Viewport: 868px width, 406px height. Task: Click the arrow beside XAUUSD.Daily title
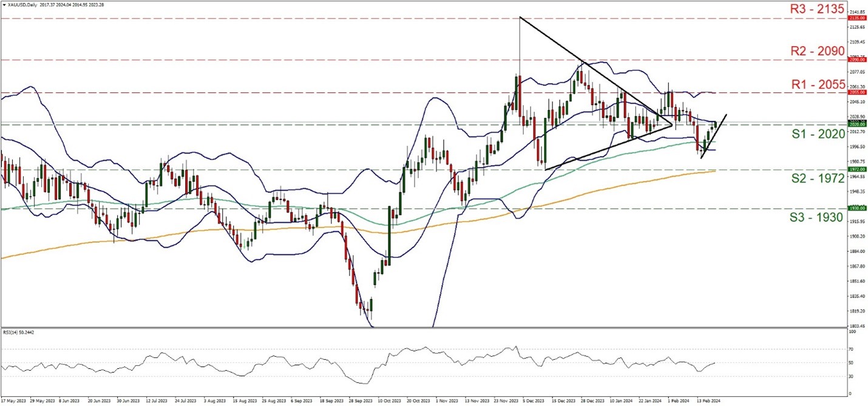pos(4,5)
